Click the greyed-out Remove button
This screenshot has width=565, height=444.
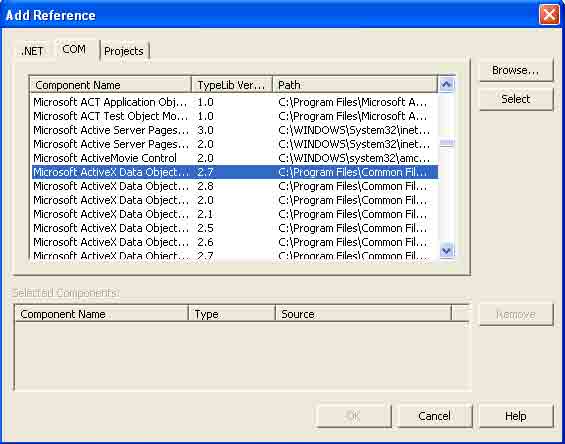pos(516,315)
